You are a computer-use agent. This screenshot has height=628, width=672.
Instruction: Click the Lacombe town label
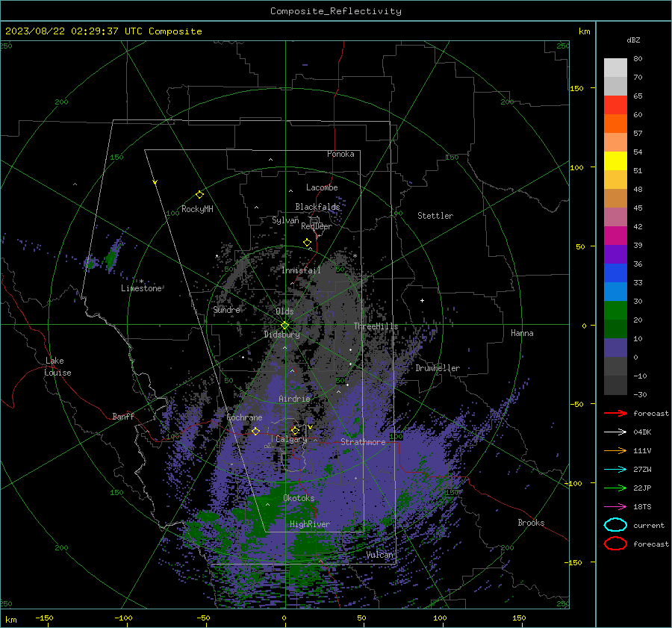click(x=322, y=187)
